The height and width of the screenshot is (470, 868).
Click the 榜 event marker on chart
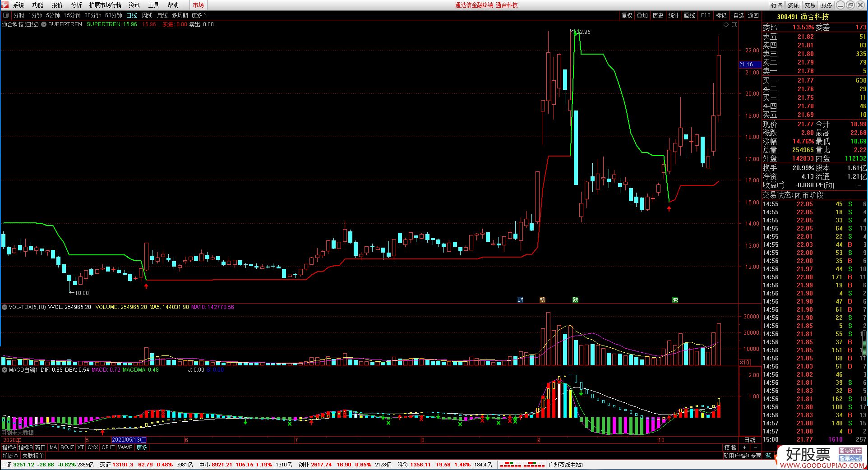tap(542, 300)
